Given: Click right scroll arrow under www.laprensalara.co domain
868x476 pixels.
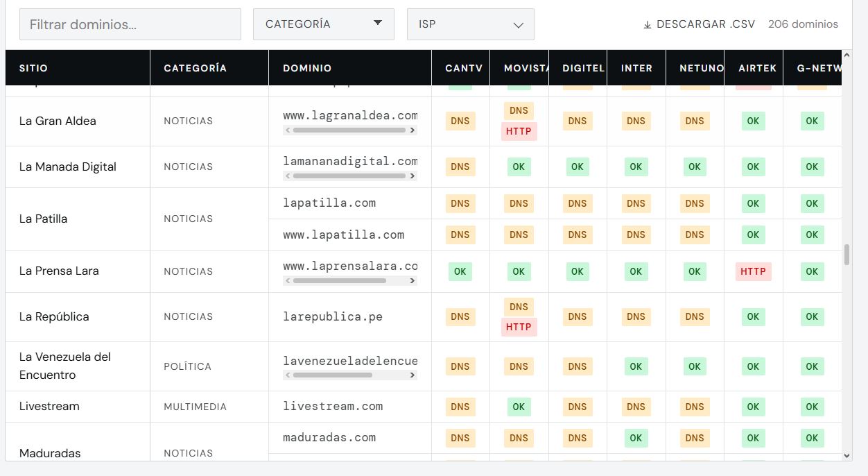Looking at the screenshot, I should click(x=413, y=281).
